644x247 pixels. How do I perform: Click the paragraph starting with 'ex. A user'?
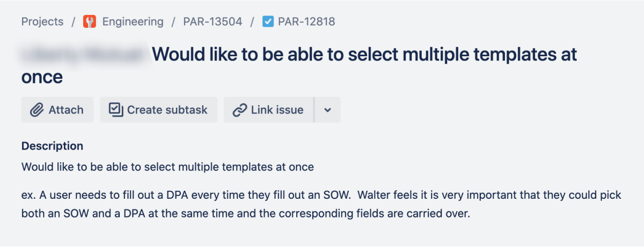click(x=321, y=196)
